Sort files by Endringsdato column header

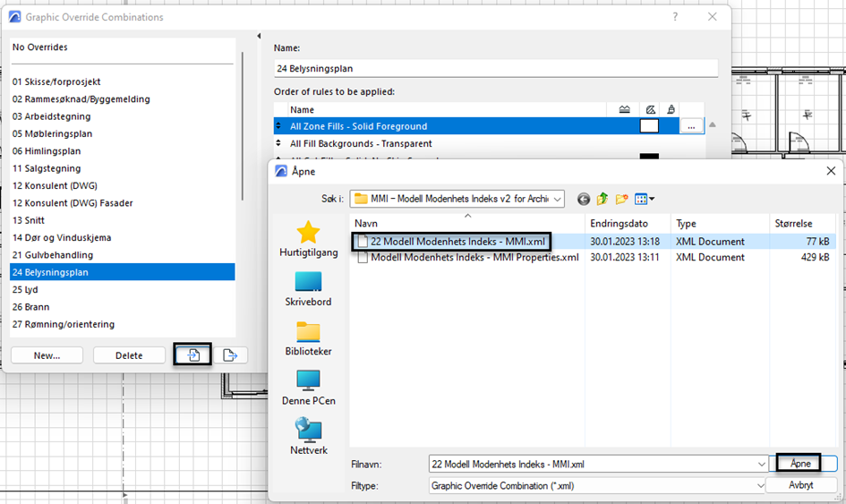pyautogui.click(x=618, y=223)
